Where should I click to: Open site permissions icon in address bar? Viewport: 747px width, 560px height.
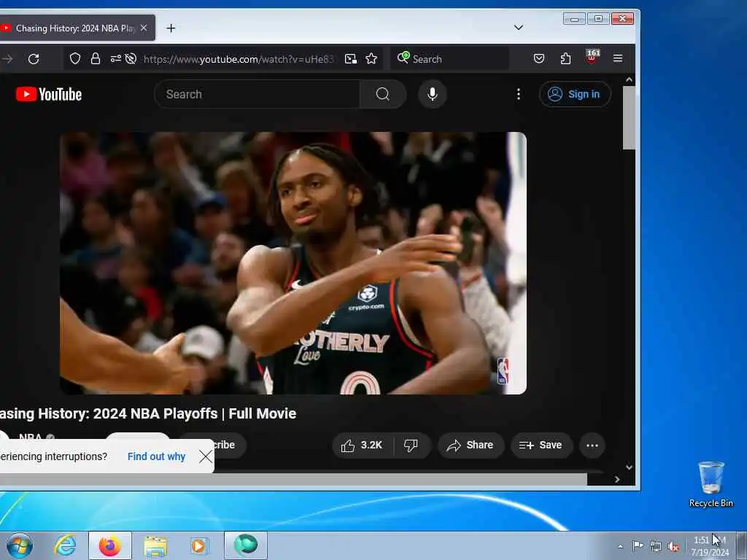pyautogui.click(x=116, y=58)
